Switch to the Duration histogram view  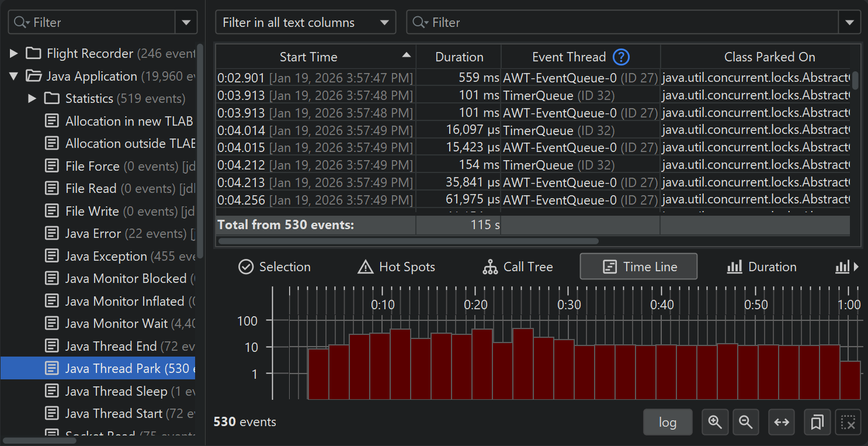[x=762, y=267]
